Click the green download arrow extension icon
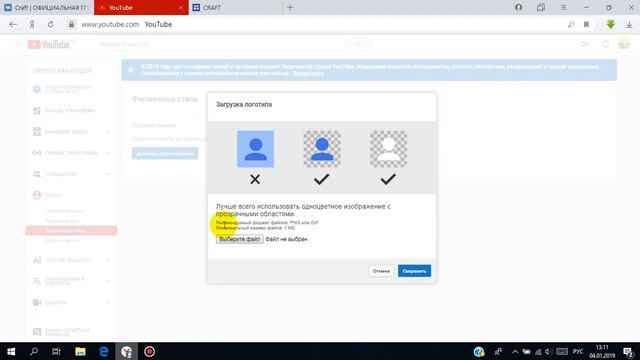 coord(611,24)
